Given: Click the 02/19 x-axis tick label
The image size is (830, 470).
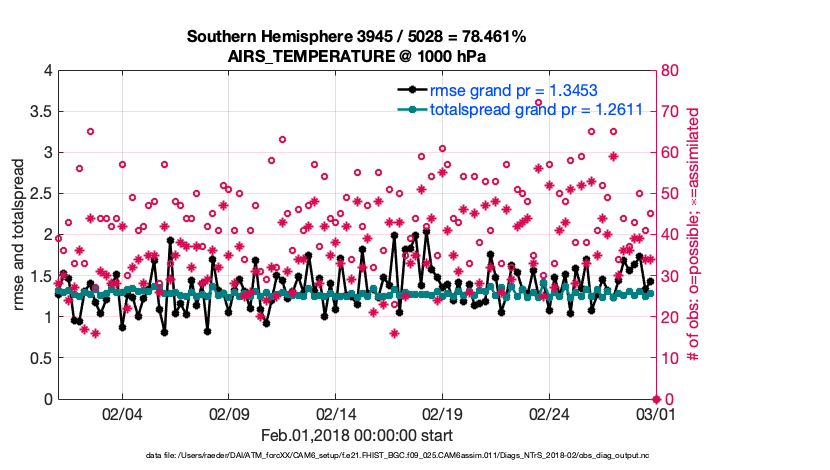Looking at the screenshot, I should (442, 413).
